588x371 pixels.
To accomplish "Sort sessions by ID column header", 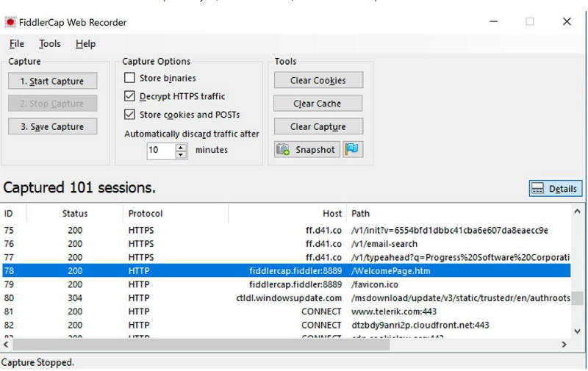I will (14, 214).
